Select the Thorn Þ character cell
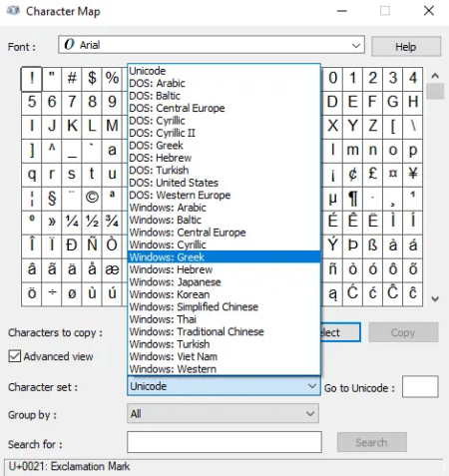 pos(352,245)
